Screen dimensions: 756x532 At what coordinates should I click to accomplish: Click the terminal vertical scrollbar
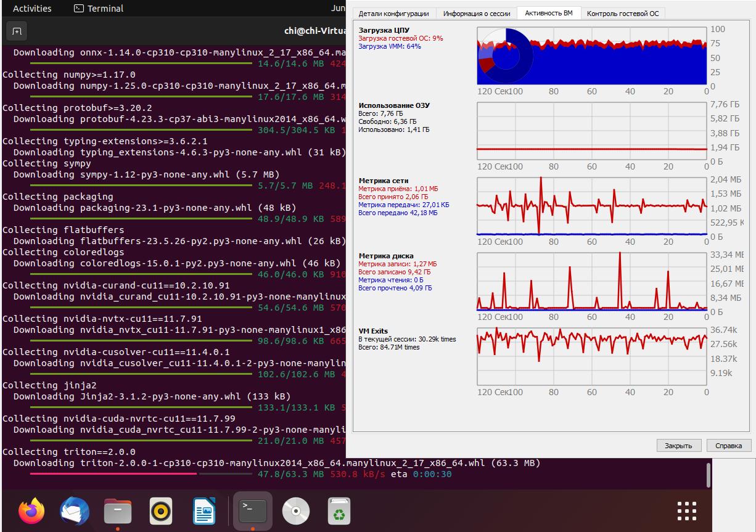click(x=708, y=475)
